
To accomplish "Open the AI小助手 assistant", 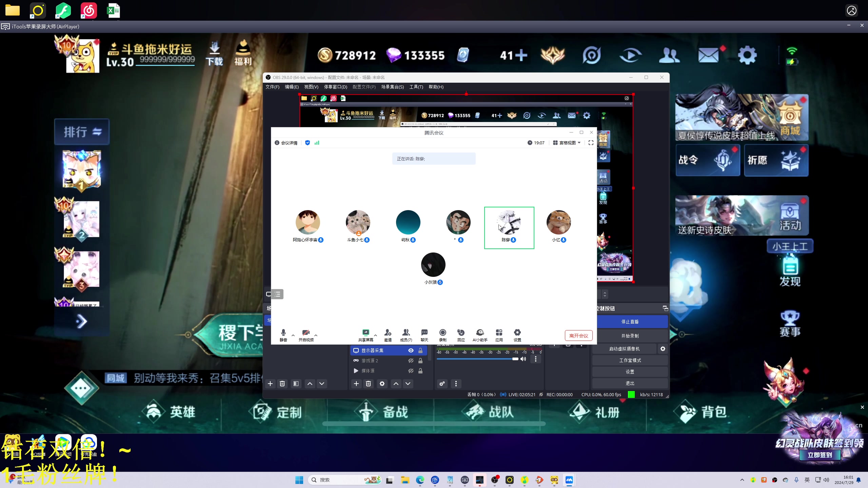I will (480, 335).
